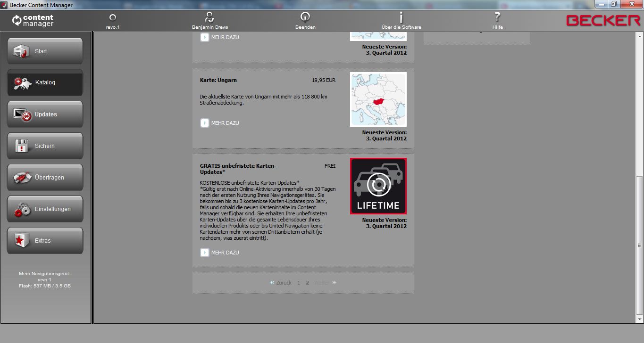The width and height of the screenshot is (644, 343).
Task: Click the BECKER brand logo
Action: (x=603, y=21)
